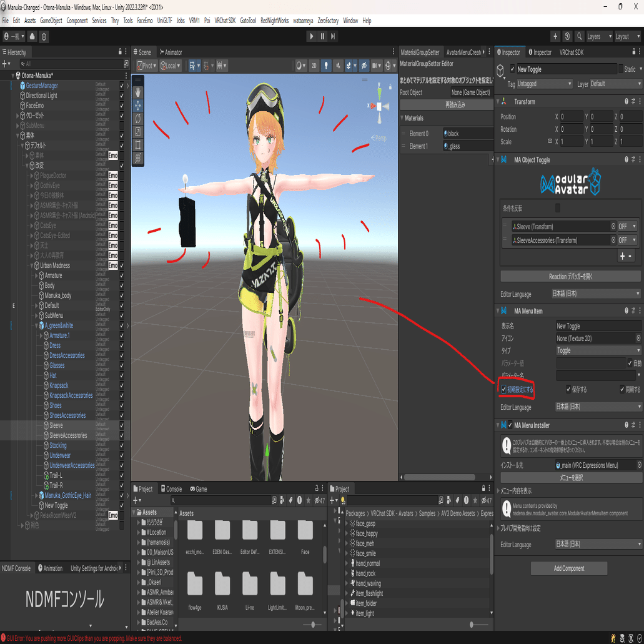
Task: Open the Tag Untagged dropdown
Action: click(x=544, y=84)
